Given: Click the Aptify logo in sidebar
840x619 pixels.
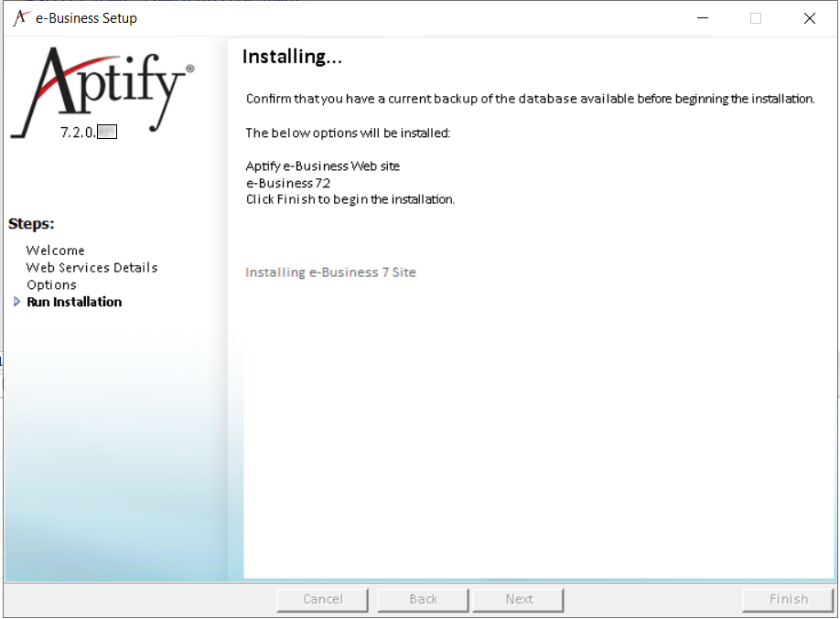Looking at the screenshot, I should pyautogui.click(x=102, y=91).
